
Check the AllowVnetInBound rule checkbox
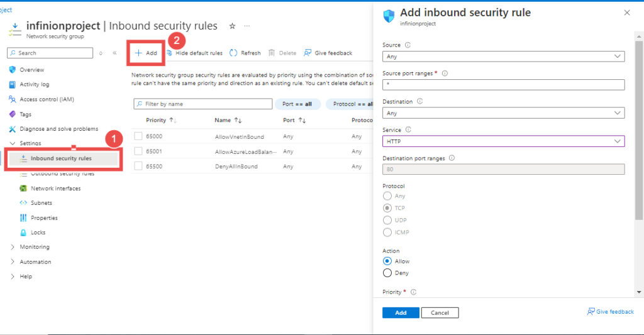[138, 136]
